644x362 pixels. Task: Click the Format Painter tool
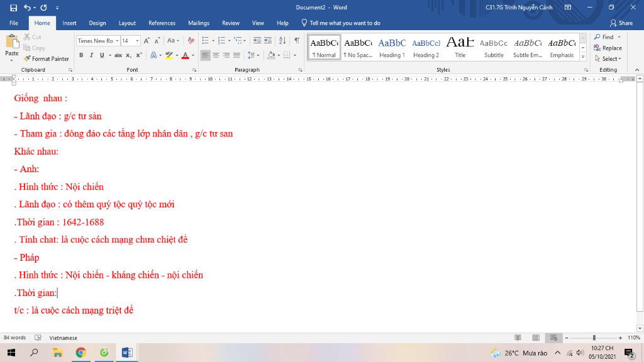click(47, 58)
